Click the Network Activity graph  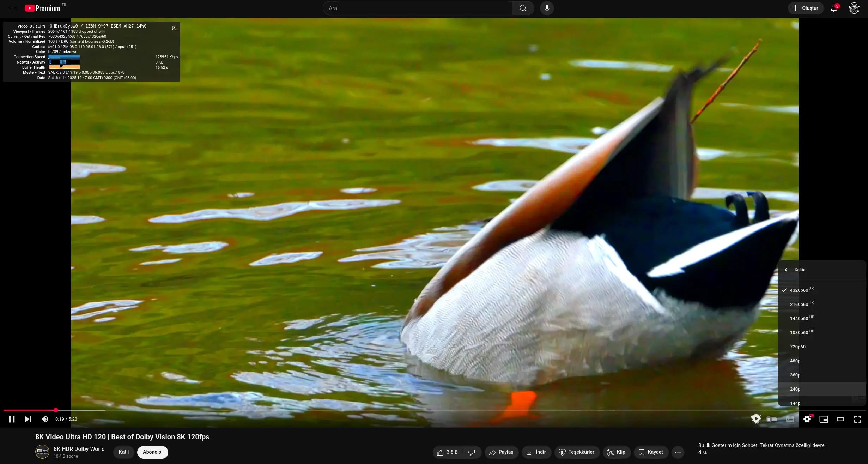point(64,62)
